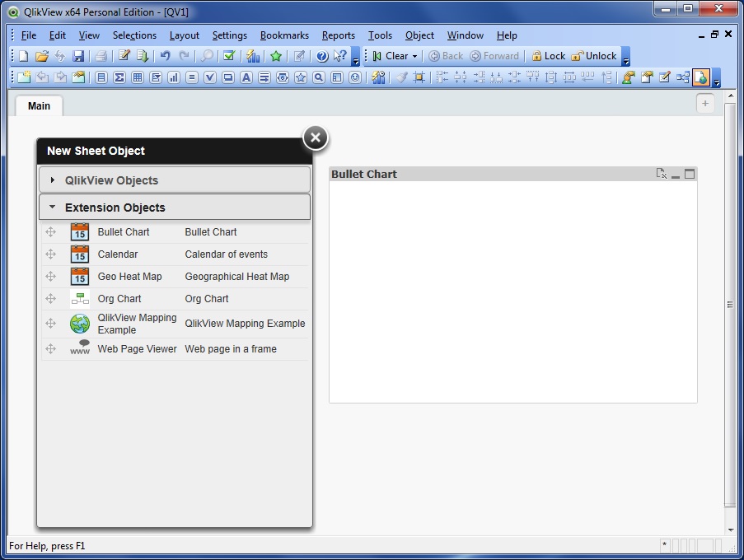Open the Clear dropdown arrow

coord(414,57)
